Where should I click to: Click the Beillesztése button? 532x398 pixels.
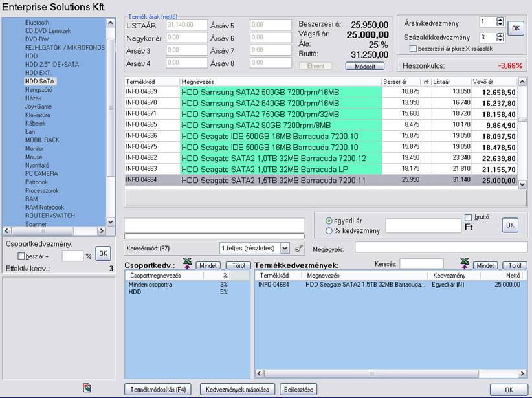point(298,390)
